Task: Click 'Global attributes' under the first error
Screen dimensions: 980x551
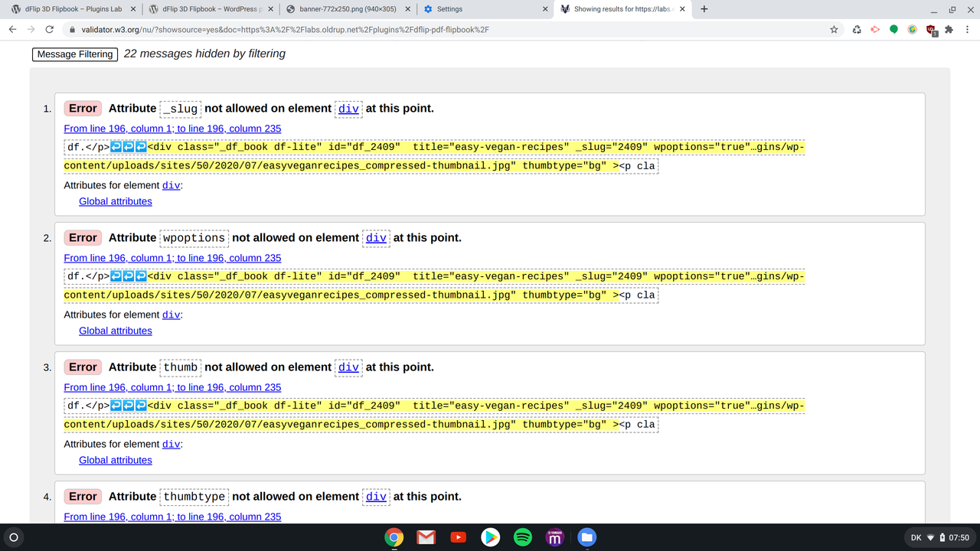Action: 115,201
